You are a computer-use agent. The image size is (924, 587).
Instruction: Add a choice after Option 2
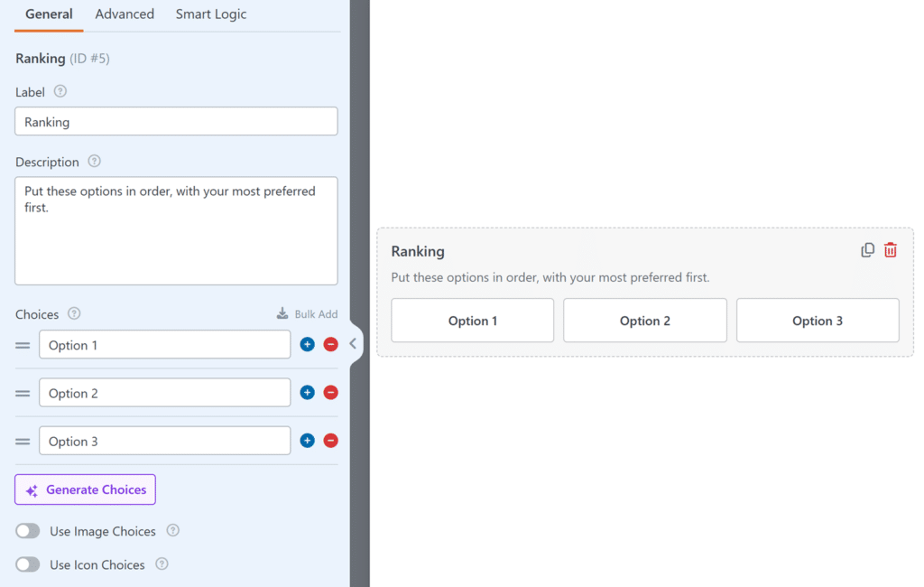307,392
